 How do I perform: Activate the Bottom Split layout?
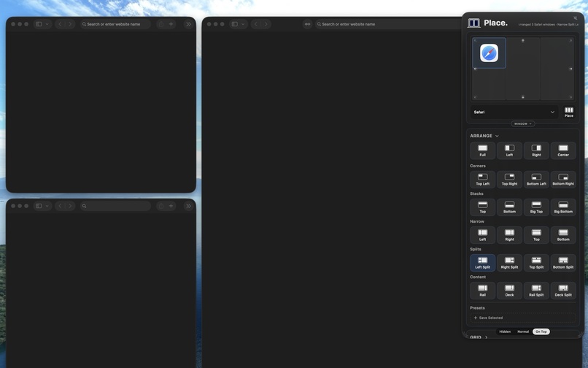(563, 263)
